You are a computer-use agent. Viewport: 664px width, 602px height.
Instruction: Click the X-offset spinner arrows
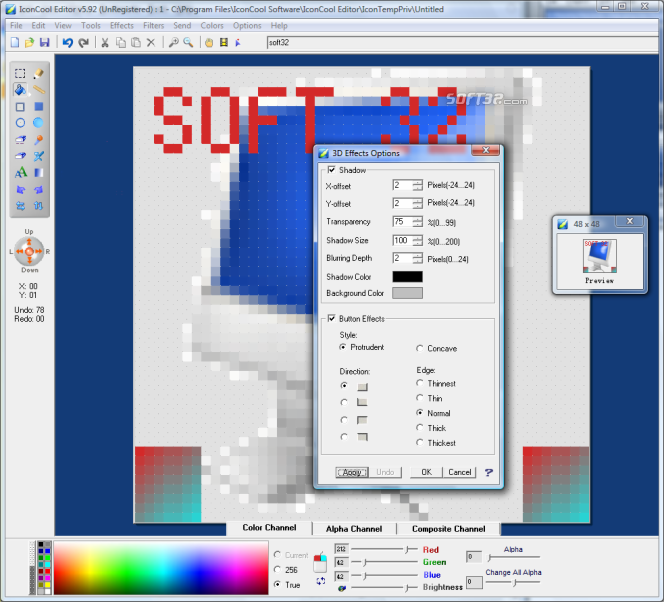coord(418,185)
